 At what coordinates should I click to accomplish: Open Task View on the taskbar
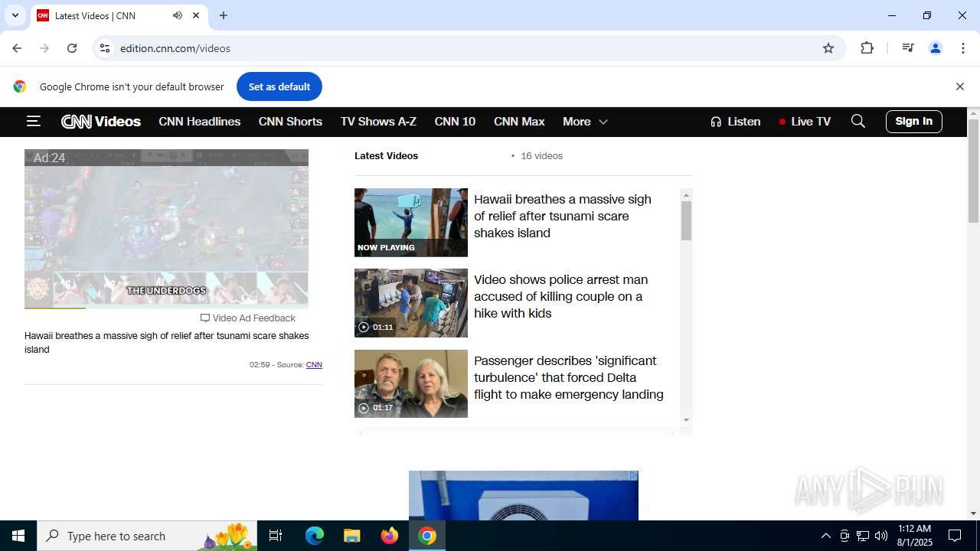(x=276, y=536)
